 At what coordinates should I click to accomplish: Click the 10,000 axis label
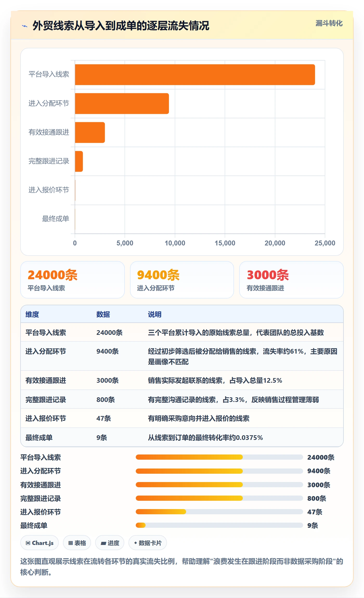[x=175, y=243]
